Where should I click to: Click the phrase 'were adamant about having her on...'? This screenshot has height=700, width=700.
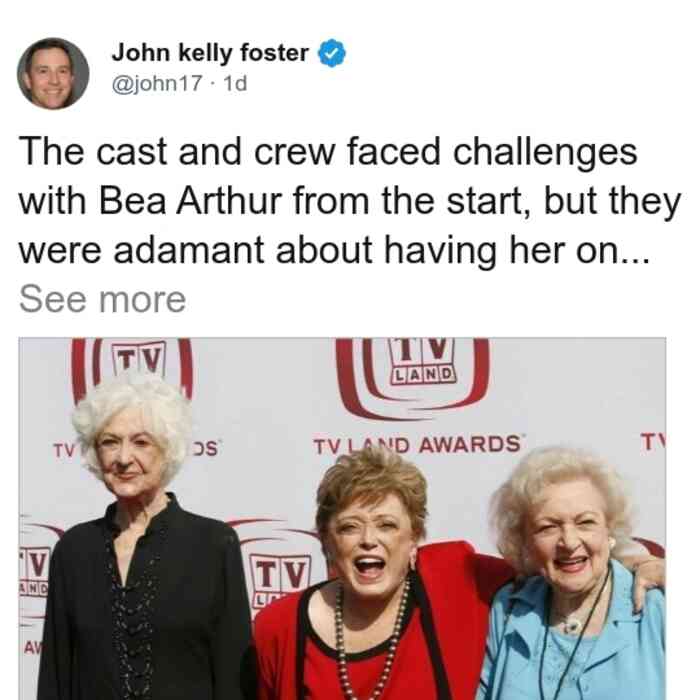(x=334, y=250)
